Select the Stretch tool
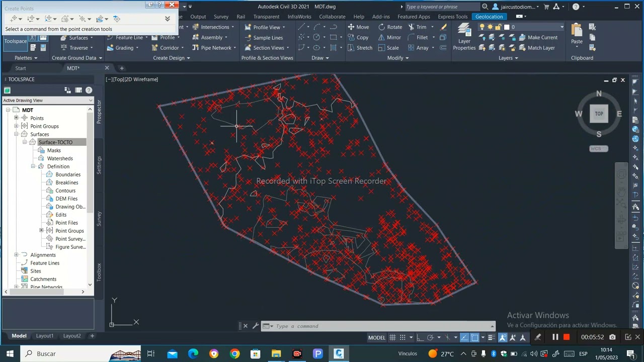The width and height of the screenshot is (644, 362). [x=360, y=48]
